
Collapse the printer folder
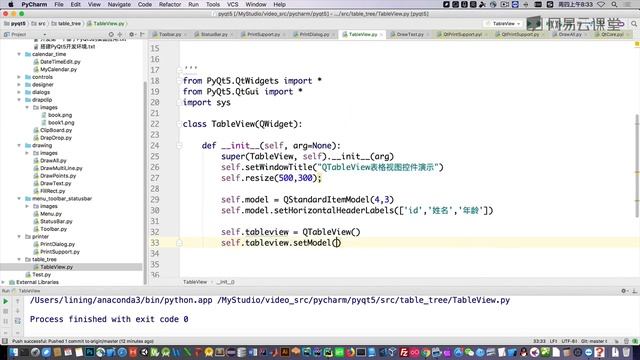click(x=19, y=237)
